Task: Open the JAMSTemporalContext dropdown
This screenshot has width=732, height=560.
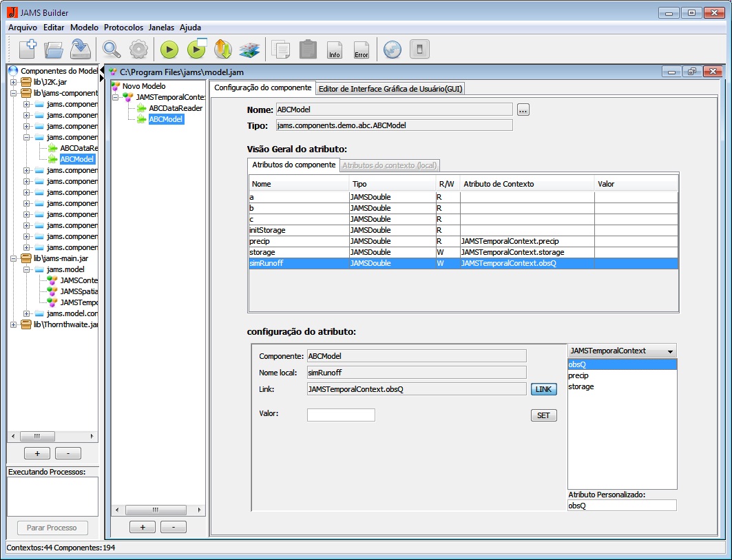Action: point(622,351)
